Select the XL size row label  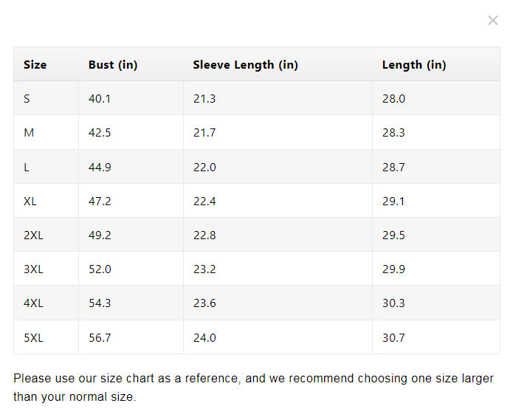pyautogui.click(x=30, y=202)
